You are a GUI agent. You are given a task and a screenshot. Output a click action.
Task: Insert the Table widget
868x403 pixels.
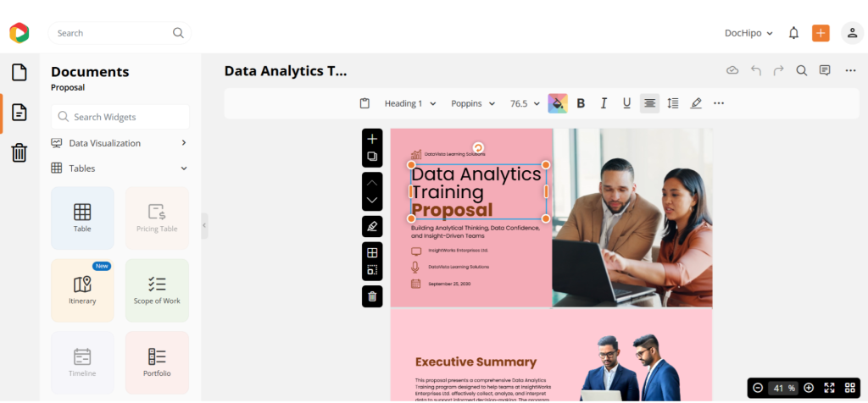82,218
